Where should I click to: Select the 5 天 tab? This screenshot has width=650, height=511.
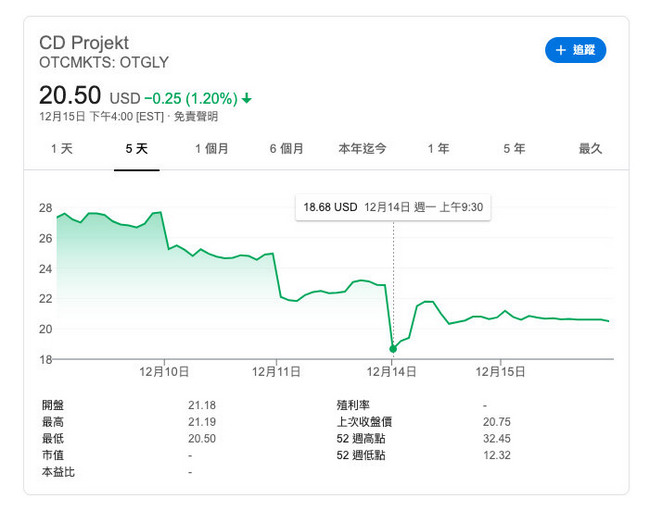[136, 148]
